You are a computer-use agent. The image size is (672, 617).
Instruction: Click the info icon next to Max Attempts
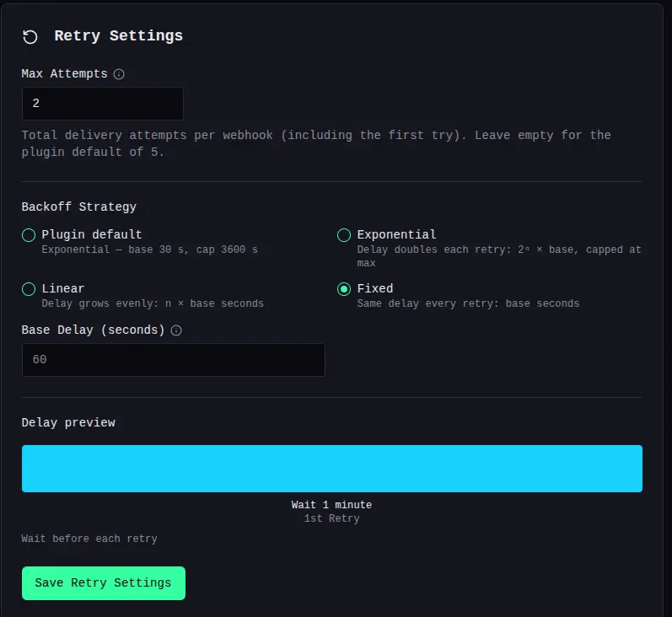[x=119, y=74]
